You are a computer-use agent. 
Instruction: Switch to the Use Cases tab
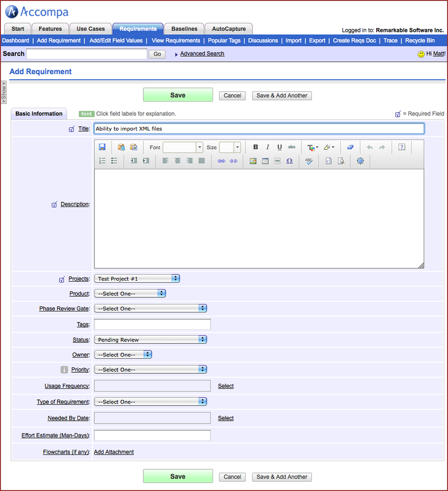click(91, 29)
